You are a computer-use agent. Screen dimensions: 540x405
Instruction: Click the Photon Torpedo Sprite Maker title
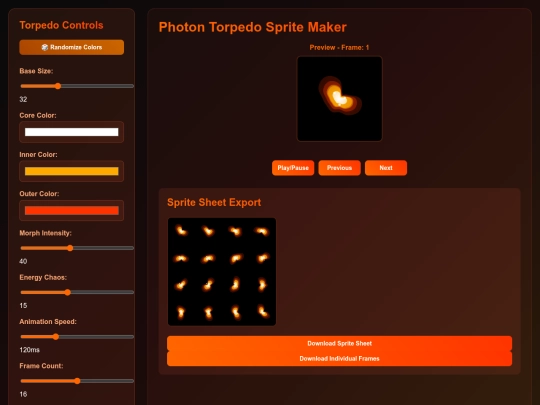252,27
